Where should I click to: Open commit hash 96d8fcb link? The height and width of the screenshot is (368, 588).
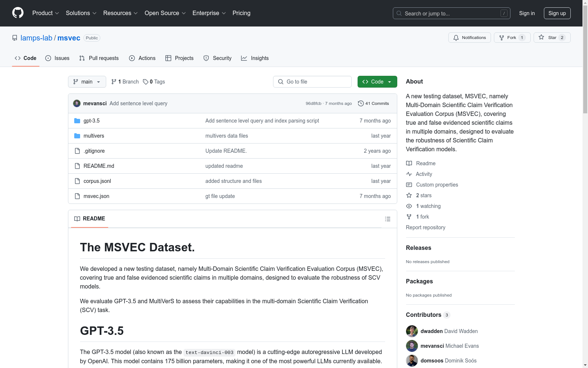(x=313, y=103)
